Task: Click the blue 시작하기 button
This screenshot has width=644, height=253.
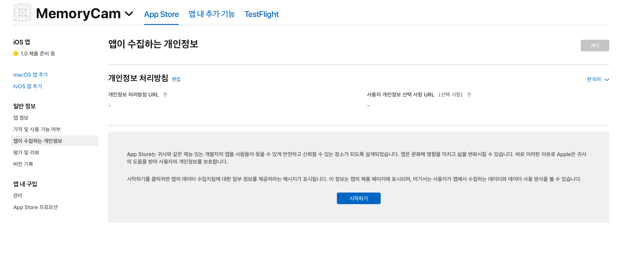Action: tap(359, 198)
